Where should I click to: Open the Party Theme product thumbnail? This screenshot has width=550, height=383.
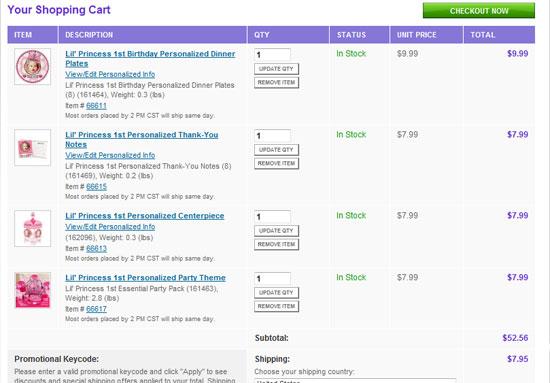pos(33,290)
